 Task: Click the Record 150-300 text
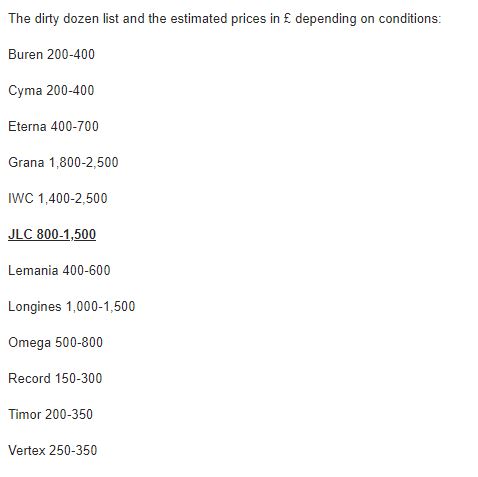55,378
